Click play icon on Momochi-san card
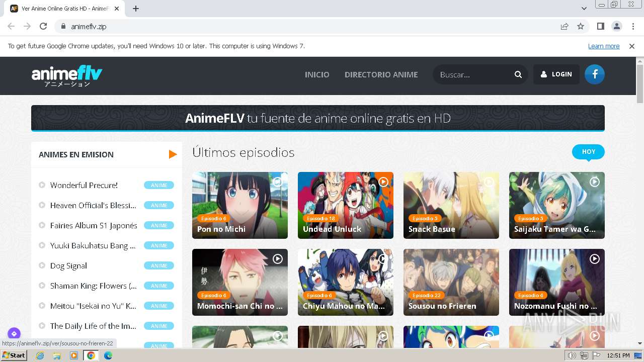Image resolution: width=644 pixels, height=362 pixels. [278, 259]
